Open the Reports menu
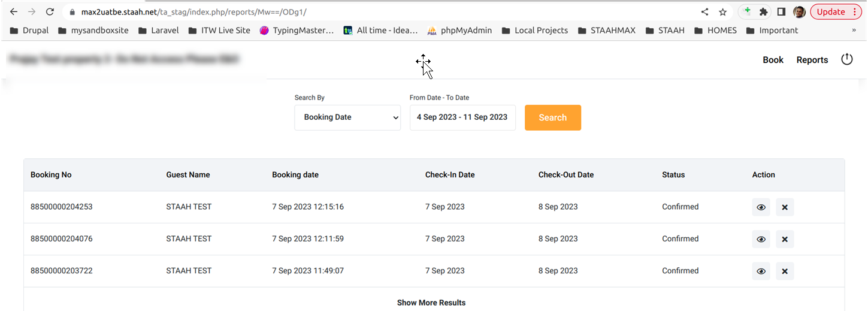This screenshot has width=868, height=311. pos(812,60)
